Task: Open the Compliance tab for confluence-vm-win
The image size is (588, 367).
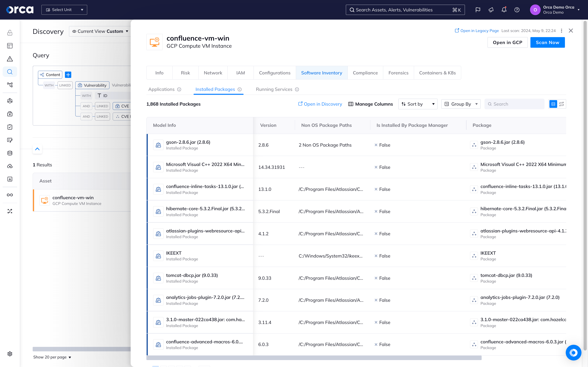Action: 365,73
